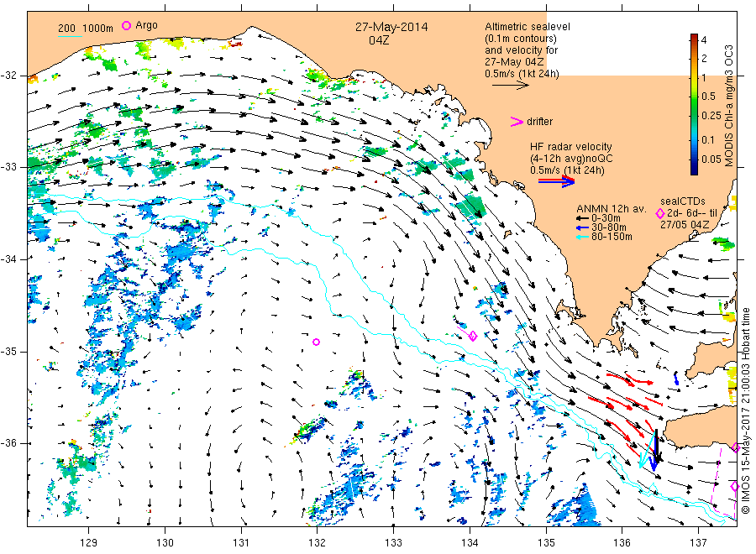The width and height of the screenshot is (756, 554).
Task: Click the latitude axis label '-32'
Action: (8, 76)
